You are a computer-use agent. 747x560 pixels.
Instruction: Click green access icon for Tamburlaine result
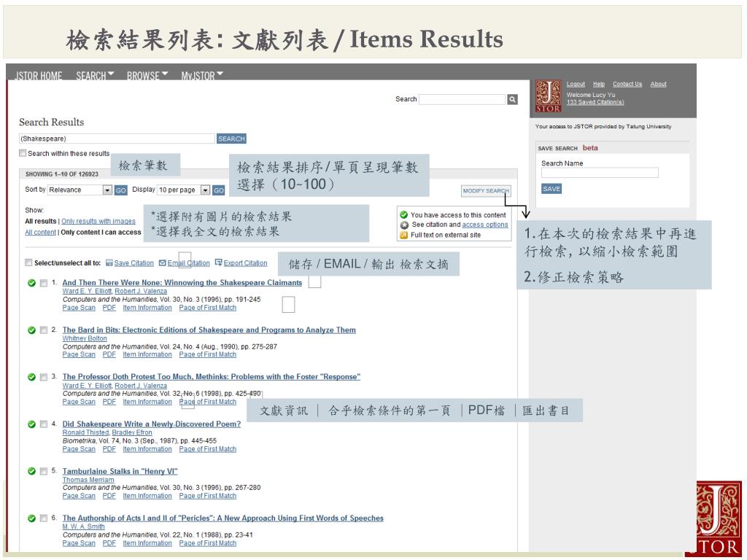point(31,471)
